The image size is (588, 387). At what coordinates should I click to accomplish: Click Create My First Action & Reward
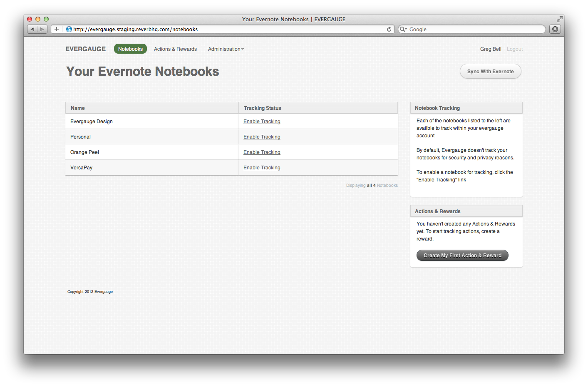click(x=462, y=256)
